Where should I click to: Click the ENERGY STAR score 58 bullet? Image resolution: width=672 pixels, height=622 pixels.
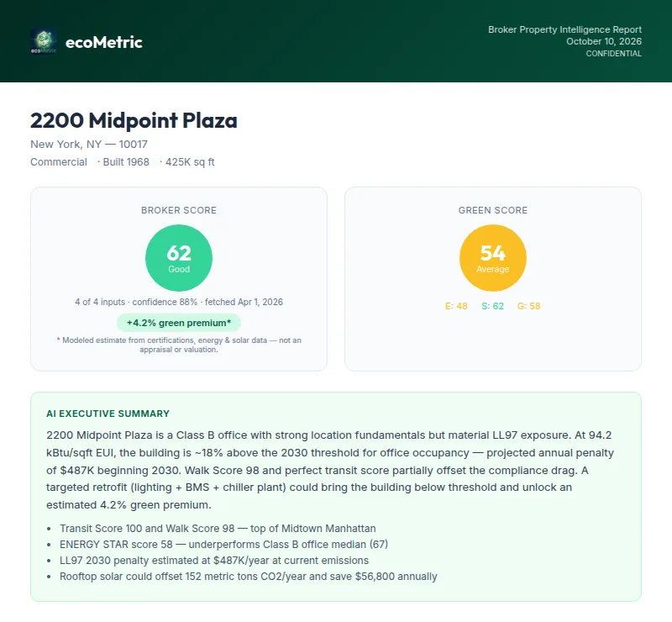[x=223, y=545]
